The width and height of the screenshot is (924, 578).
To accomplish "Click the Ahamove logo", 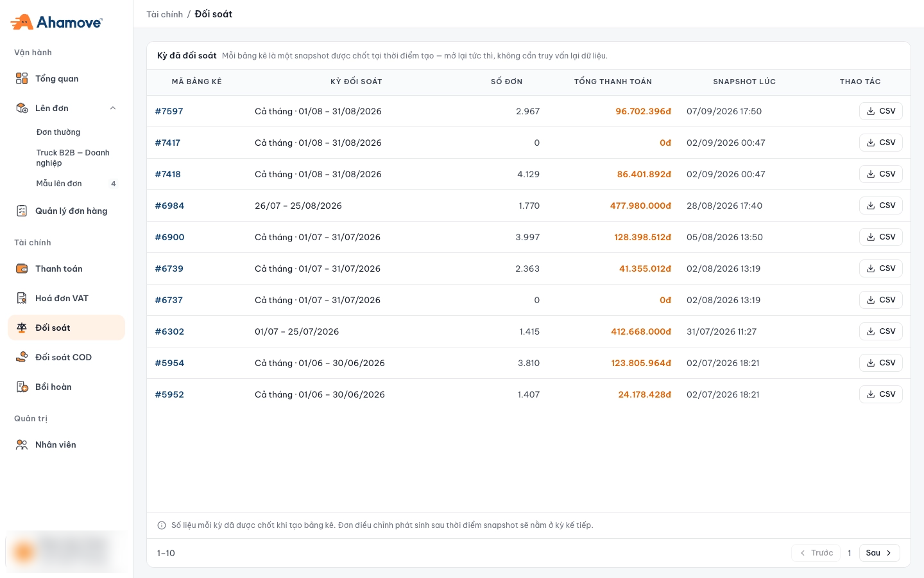I will 56,22.
